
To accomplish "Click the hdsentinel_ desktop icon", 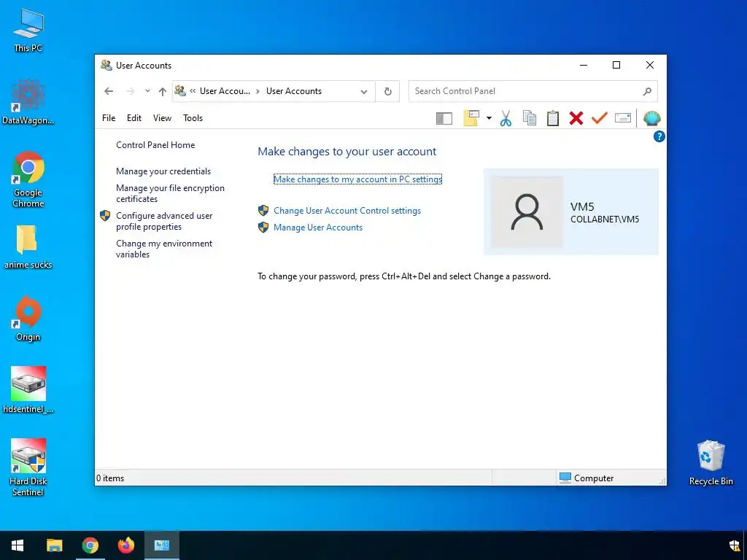I will [x=28, y=390].
